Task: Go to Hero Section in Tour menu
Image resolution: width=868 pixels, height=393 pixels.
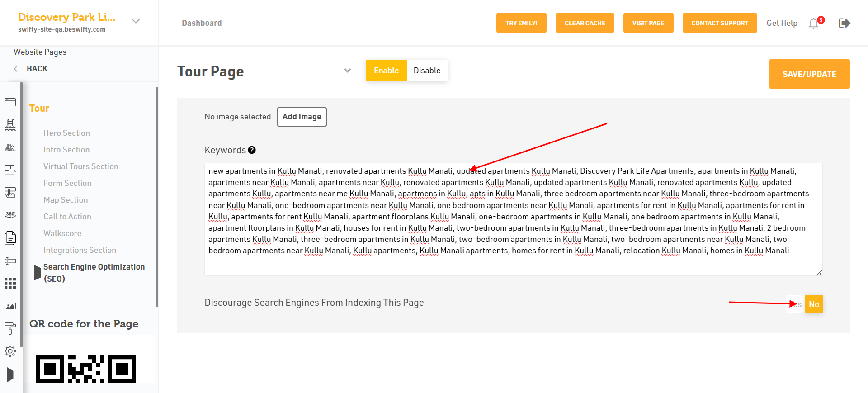Action: (x=66, y=133)
